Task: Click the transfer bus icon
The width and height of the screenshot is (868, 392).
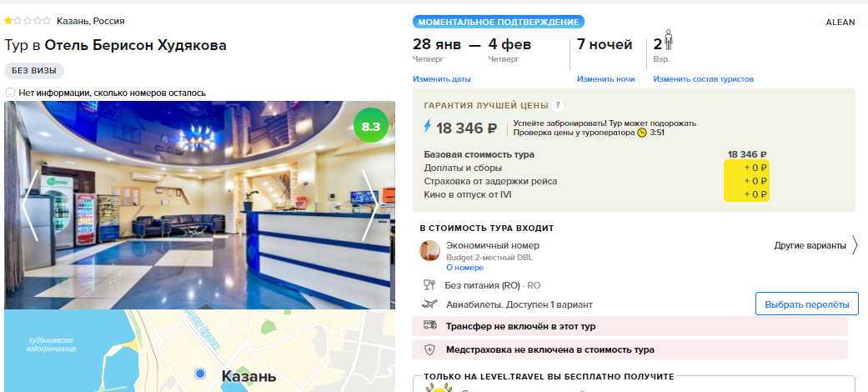Action: pyautogui.click(x=429, y=325)
